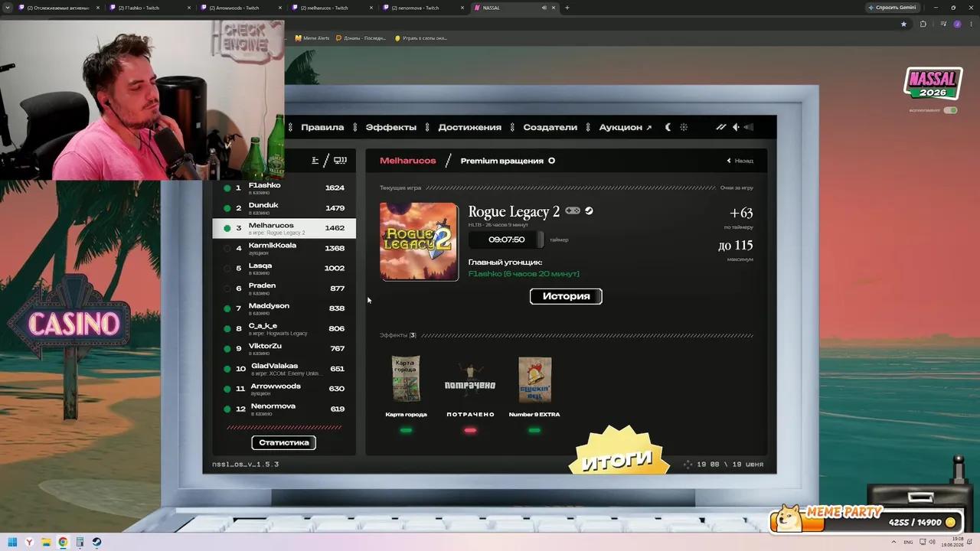
Task: Click the Rogue Legacy 2 cover thumbnail
Action: point(419,242)
